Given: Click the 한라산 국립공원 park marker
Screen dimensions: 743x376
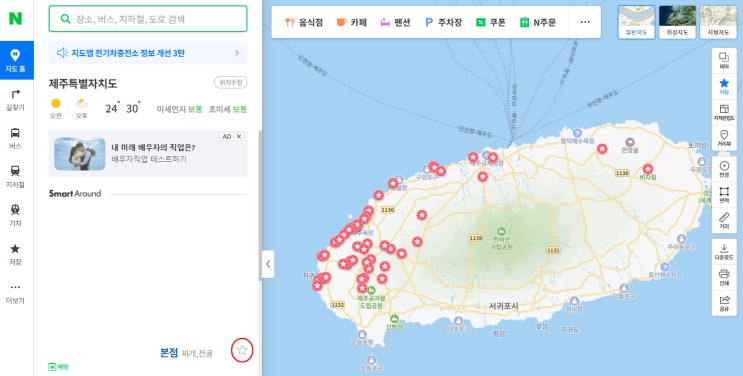Looking at the screenshot, I should 501,232.
